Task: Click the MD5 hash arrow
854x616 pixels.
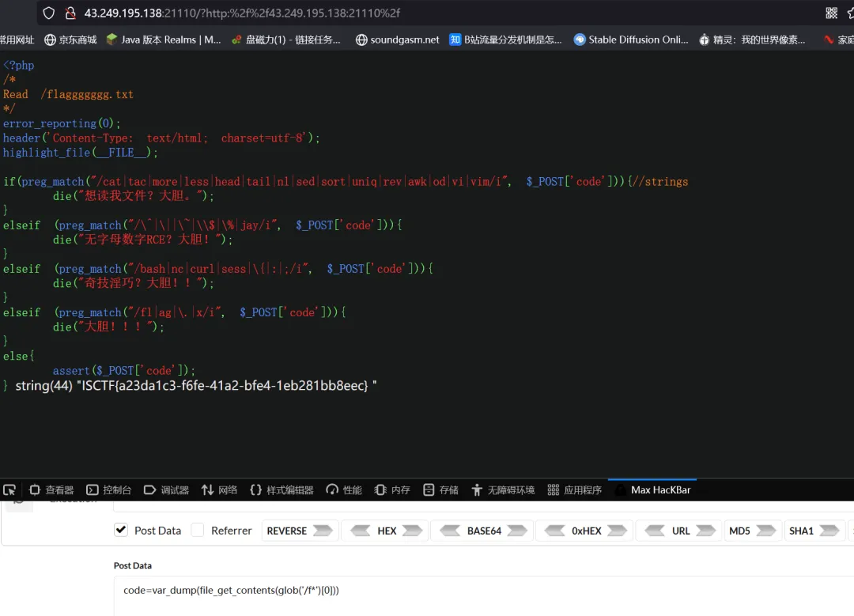Action: click(x=766, y=531)
